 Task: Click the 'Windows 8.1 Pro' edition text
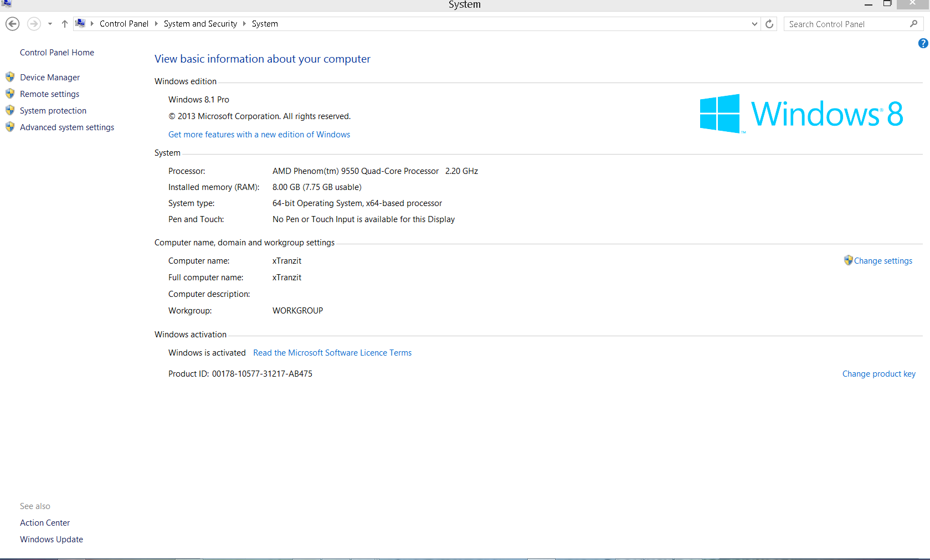coord(199,100)
